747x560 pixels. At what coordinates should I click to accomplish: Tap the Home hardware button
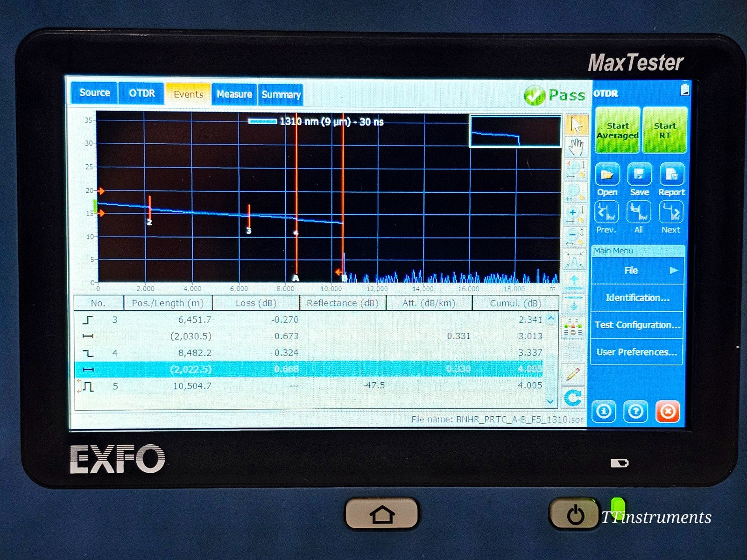point(381,514)
